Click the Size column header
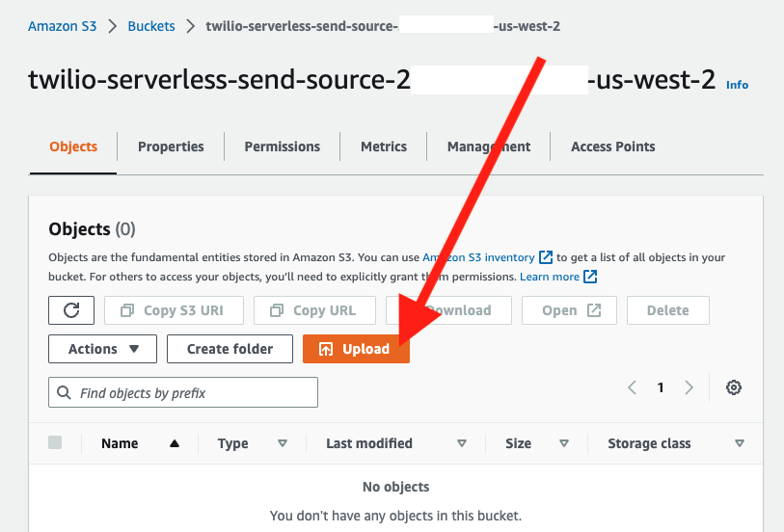Image resolution: width=784 pixels, height=532 pixels. tap(519, 443)
